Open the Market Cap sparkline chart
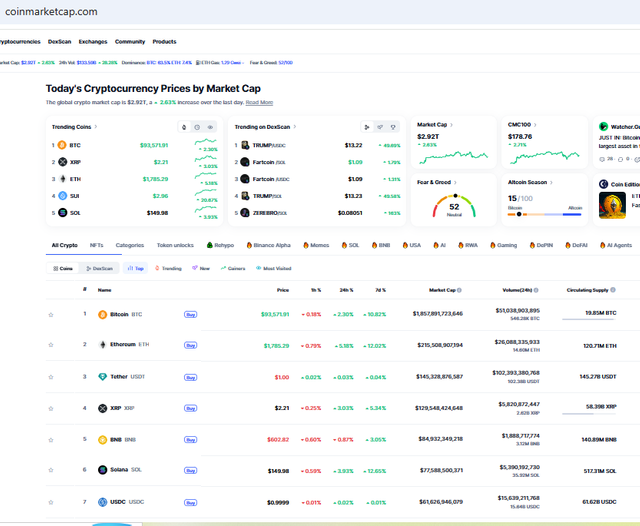640x526 pixels. click(x=453, y=157)
